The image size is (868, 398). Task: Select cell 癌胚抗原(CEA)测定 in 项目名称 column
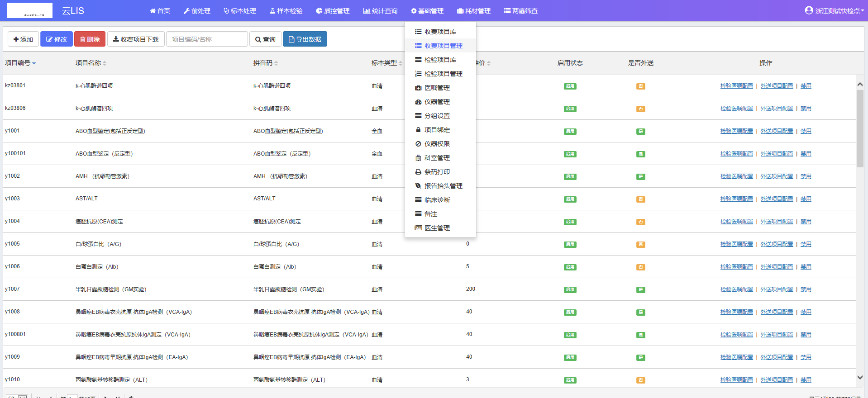pyautogui.click(x=99, y=222)
